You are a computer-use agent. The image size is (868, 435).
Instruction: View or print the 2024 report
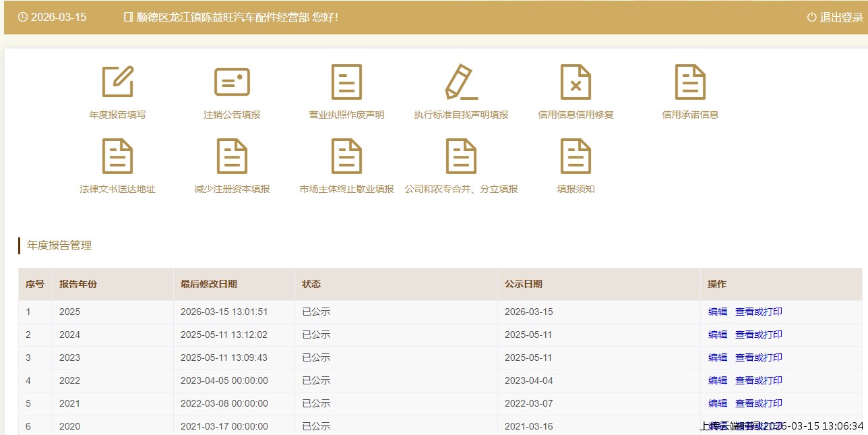[758, 335]
